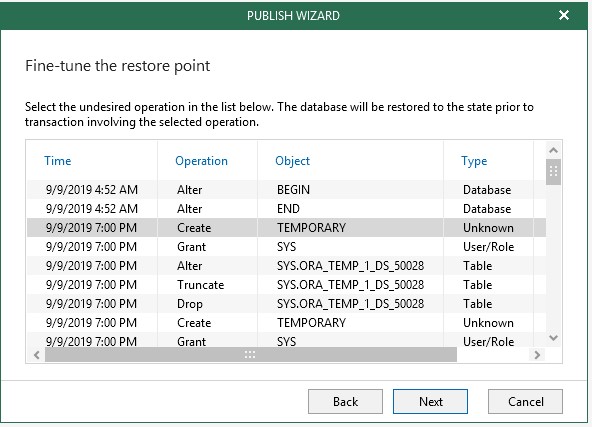Select the Alter BEGIN database row

tap(287, 190)
